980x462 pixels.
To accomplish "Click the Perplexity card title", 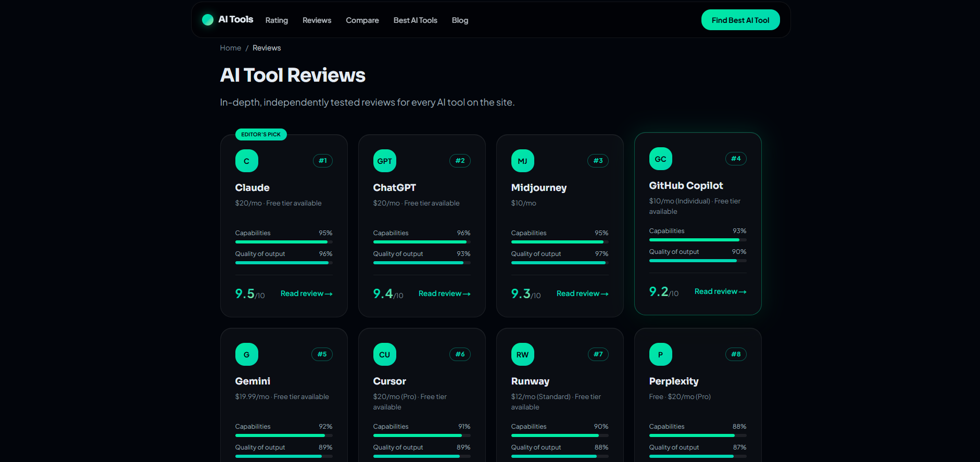I will [x=674, y=381].
